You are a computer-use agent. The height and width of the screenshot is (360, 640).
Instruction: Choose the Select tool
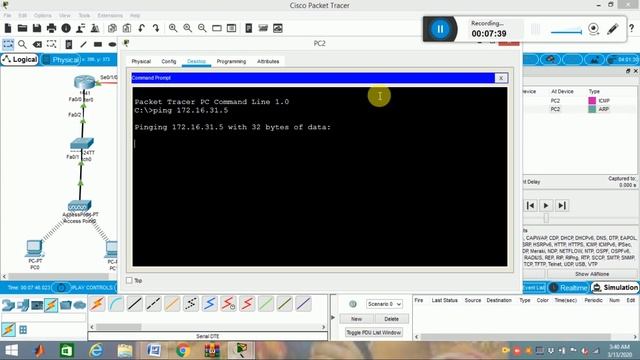tap(8, 44)
